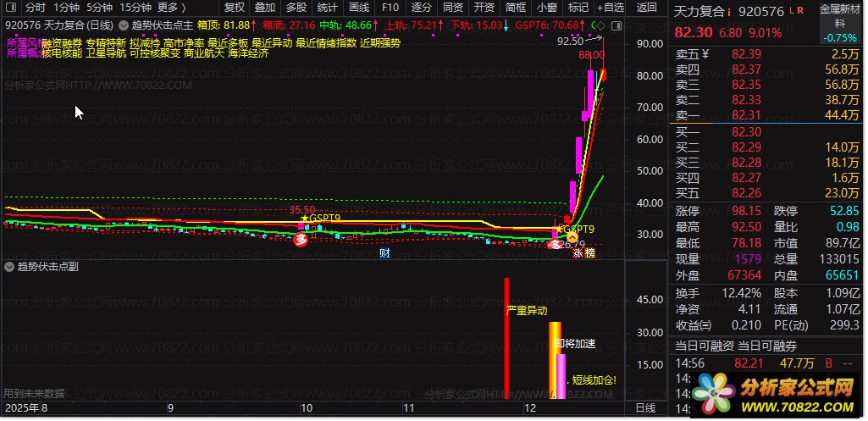868x421 pixels.
Task: Click the blue 财 marker icon
Action: tap(384, 254)
